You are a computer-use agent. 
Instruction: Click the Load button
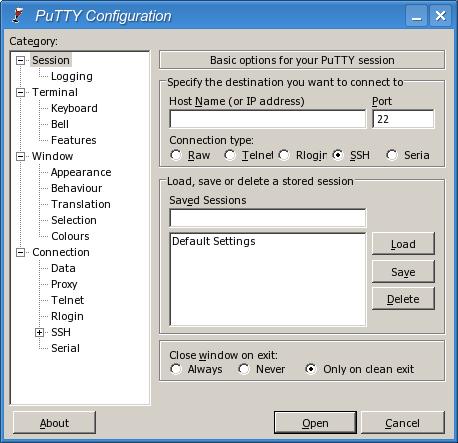[x=403, y=244]
